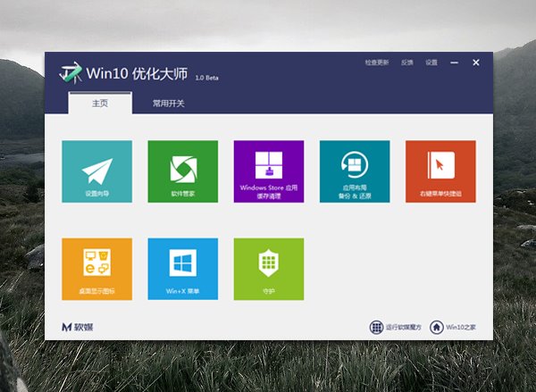Click the 守护 shield tile
Screen dimensions: 536x392
(268, 268)
